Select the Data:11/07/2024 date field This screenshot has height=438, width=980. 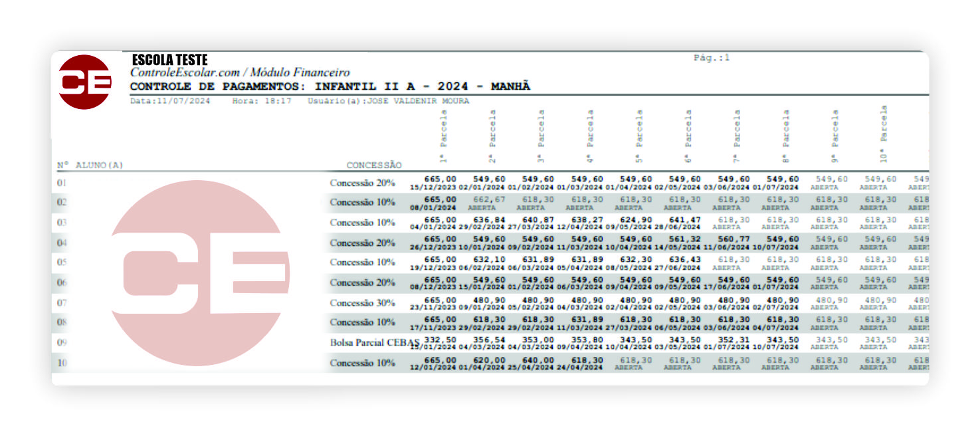click(171, 101)
